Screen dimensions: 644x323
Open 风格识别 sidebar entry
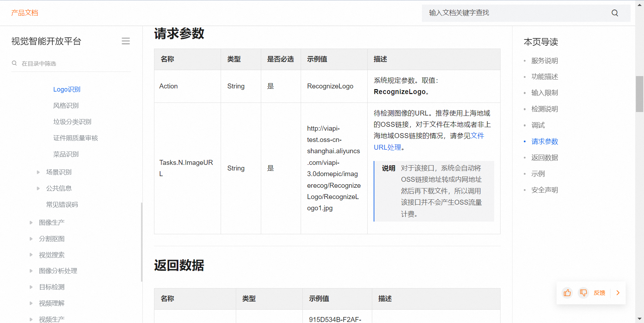pos(66,105)
